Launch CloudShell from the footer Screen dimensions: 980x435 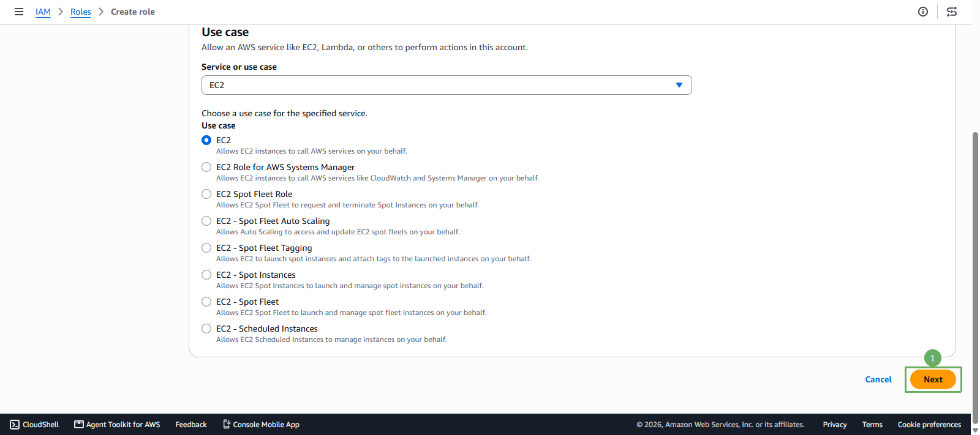pos(34,425)
